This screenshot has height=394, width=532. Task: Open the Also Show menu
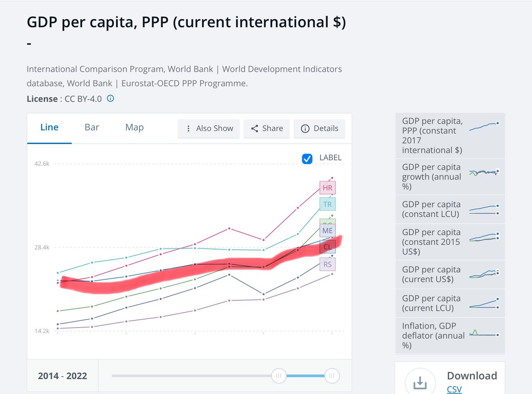pyautogui.click(x=209, y=129)
